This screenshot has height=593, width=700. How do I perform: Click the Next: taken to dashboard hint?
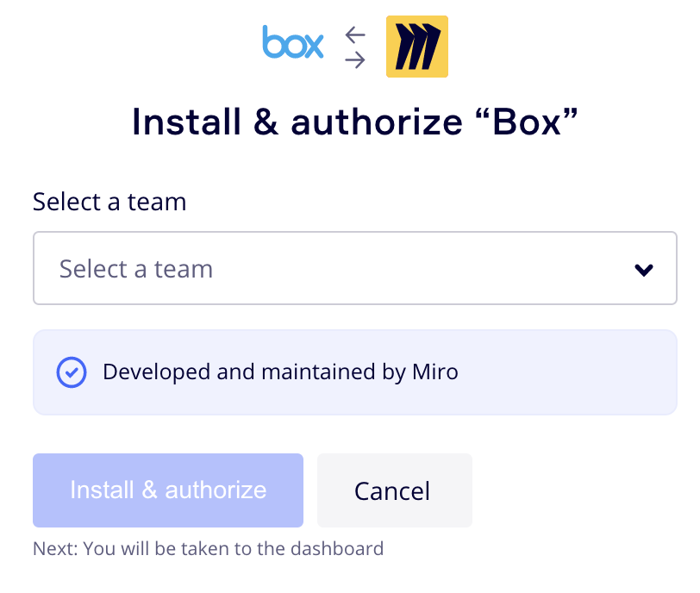tap(208, 548)
